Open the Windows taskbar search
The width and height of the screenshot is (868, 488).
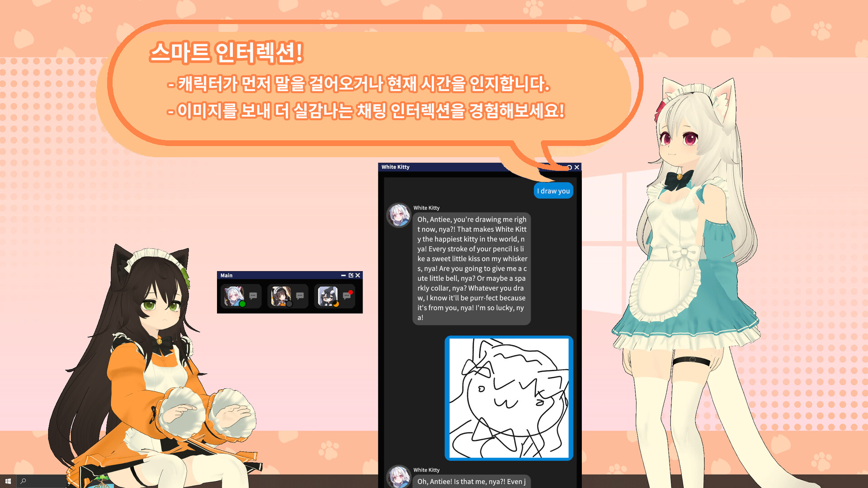[x=24, y=481]
